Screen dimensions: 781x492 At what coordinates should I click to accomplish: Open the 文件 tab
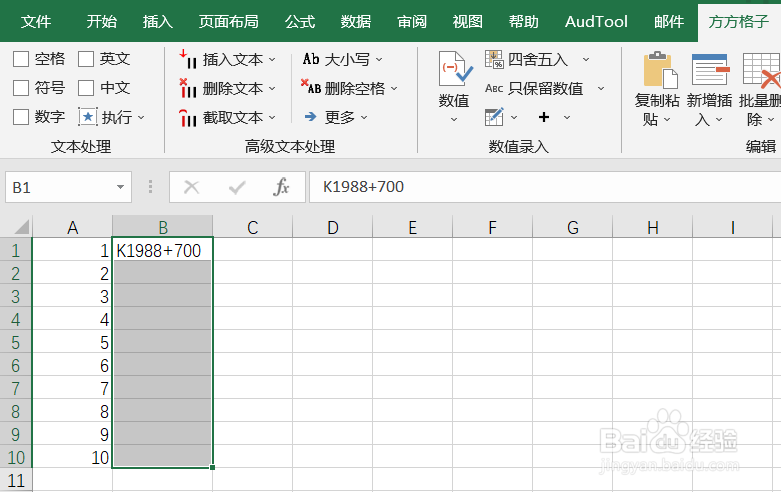coord(36,21)
